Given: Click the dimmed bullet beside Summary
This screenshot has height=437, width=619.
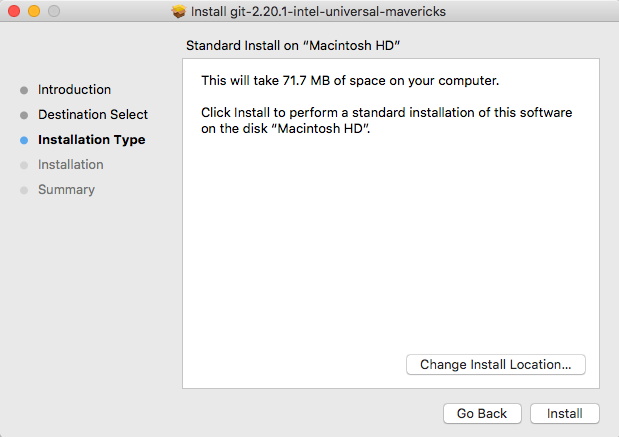Looking at the screenshot, I should click(24, 190).
